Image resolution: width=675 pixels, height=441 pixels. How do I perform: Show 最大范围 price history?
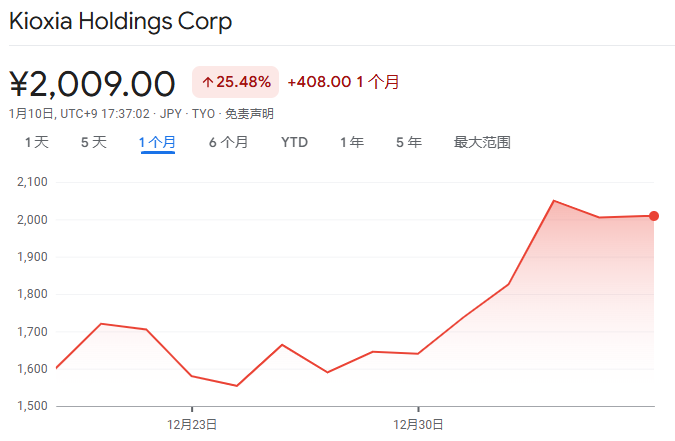(x=482, y=142)
